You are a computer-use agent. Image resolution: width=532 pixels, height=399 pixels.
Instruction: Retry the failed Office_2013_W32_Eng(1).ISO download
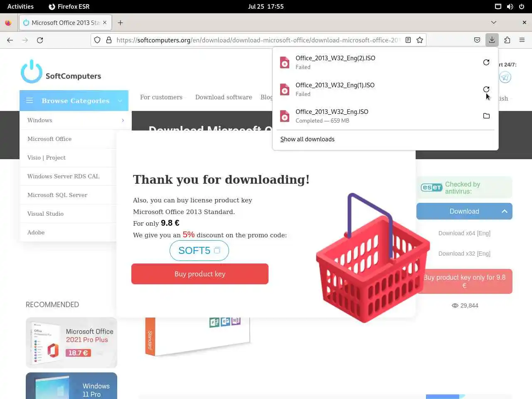[486, 89]
